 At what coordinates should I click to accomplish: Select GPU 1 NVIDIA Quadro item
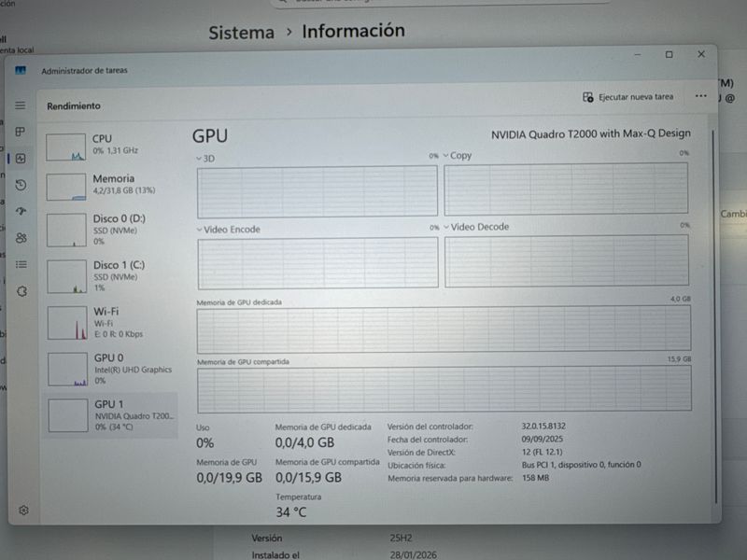110,415
